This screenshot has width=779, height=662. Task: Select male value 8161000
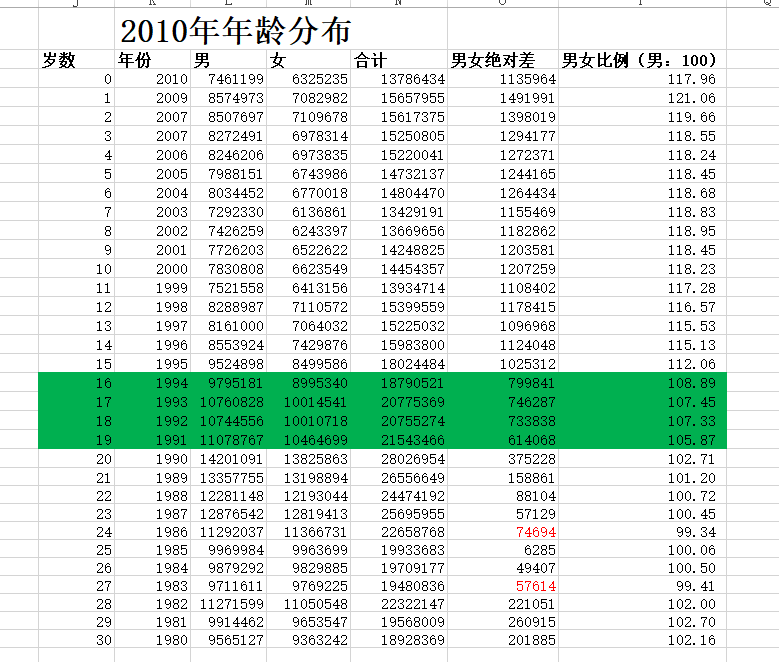pyautogui.click(x=236, y=326)
